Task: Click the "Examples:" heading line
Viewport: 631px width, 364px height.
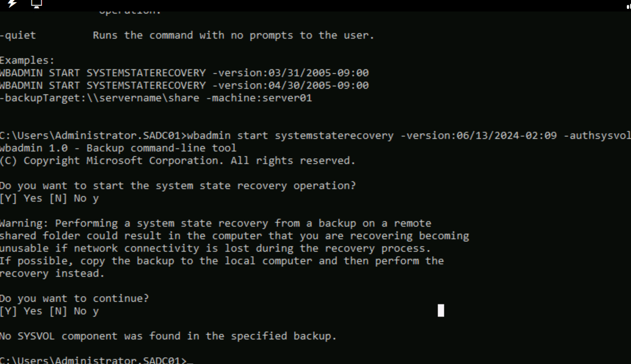Action: [x=27, y=61]
